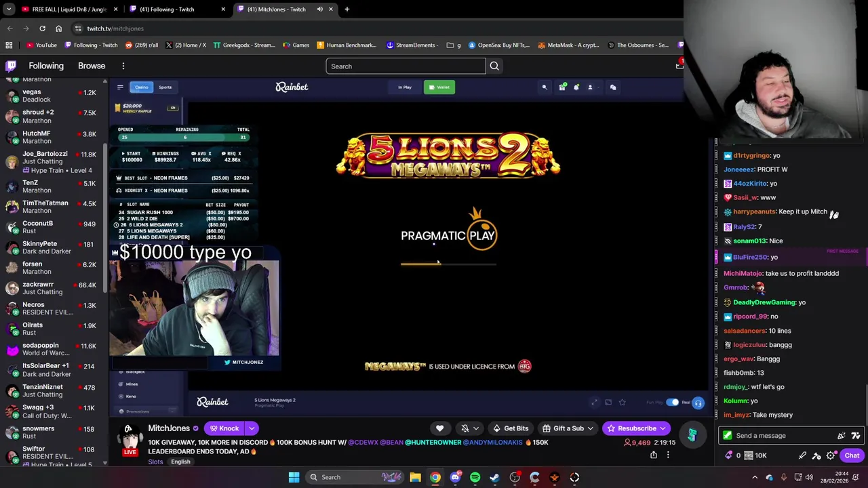Go to browser home page
This screenshot has height=488, width=868.
pyautogui.click(x=58, y=28)
